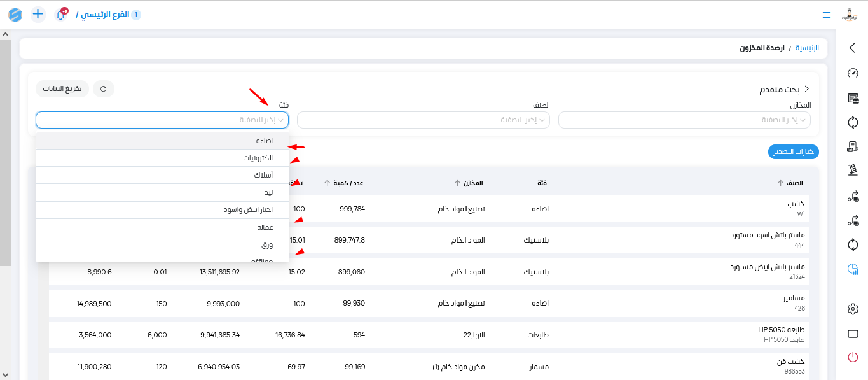Open the الصنف filter dropdown
Screen dimensions: 868x380
[423, 120]
